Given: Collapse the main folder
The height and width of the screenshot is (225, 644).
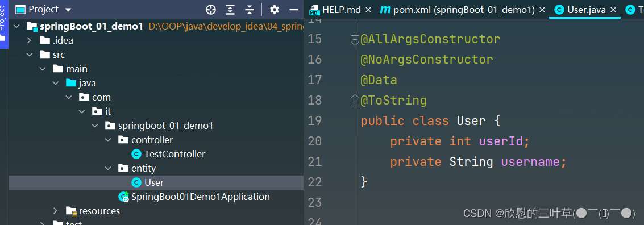Looking at the screenshot, I should [43, 69].
